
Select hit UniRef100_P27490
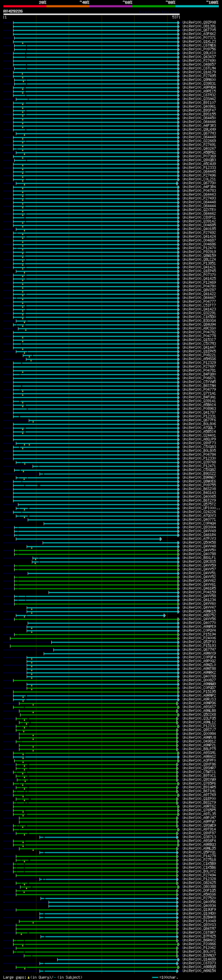tap(199, 60)
